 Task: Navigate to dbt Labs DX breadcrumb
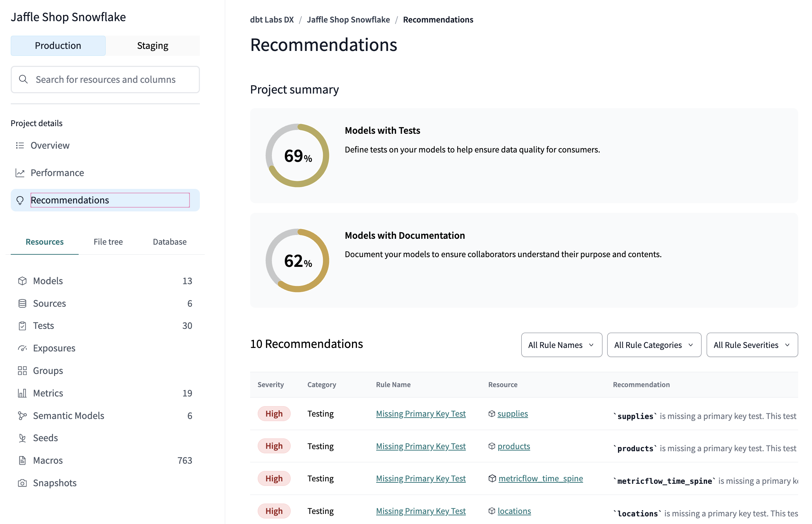(271, 19)
